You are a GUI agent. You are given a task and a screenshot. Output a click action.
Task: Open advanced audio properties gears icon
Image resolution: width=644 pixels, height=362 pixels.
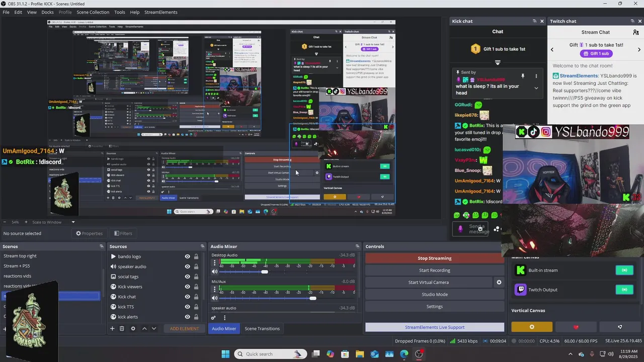213,317
